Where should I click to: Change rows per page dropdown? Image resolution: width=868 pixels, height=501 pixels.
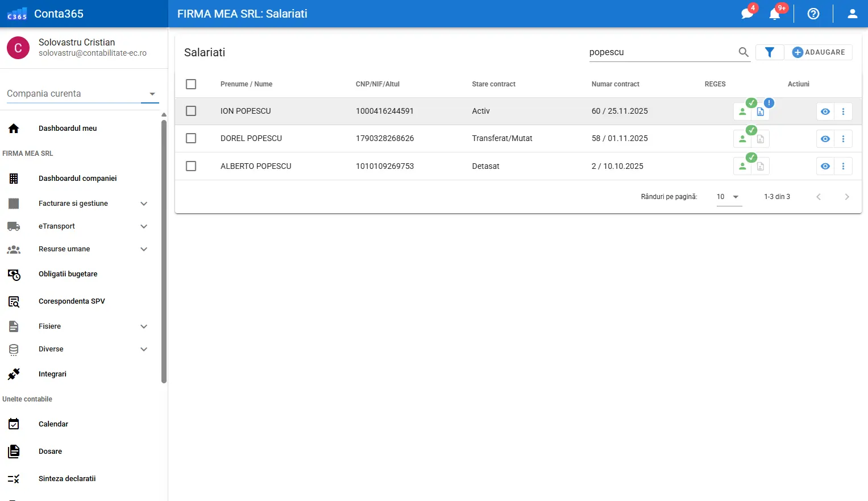[x=728, y=197]
